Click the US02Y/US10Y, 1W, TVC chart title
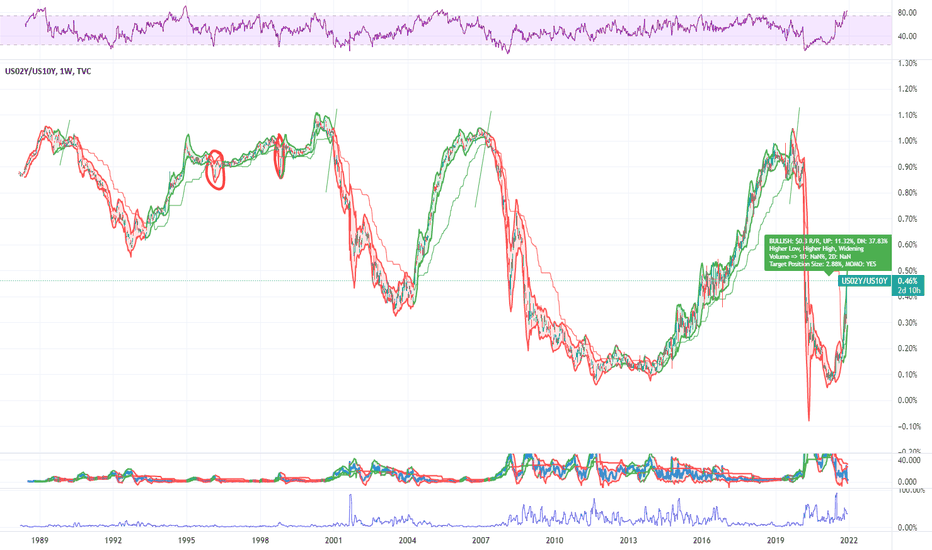The image size is (932, 550). point(48,71)
